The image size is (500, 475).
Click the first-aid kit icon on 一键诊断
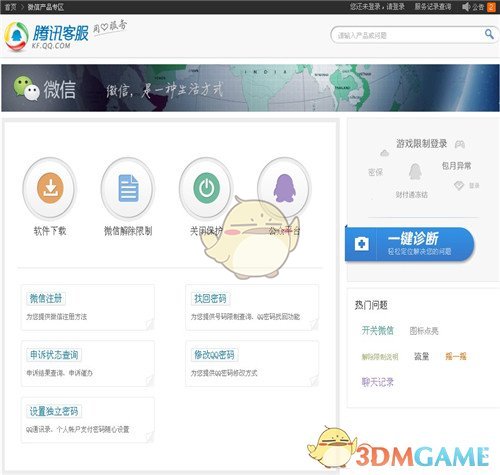[x=362, y=244]
